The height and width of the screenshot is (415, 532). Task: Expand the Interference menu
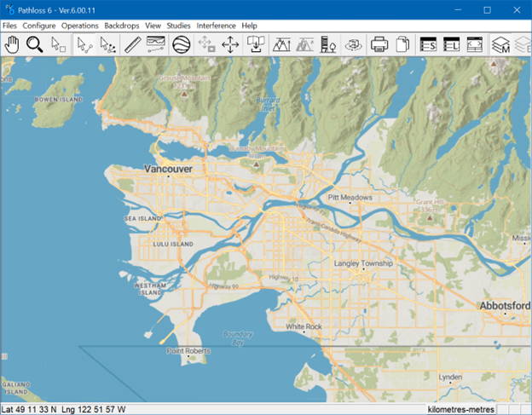click(217, 26)
